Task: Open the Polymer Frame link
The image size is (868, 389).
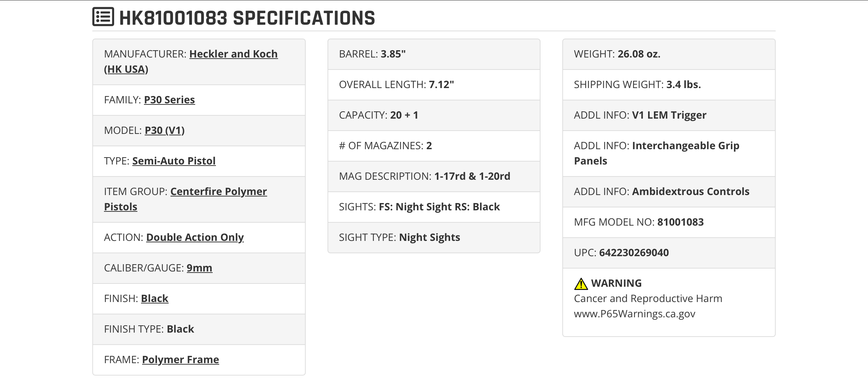Action: [x=180, y=360]
